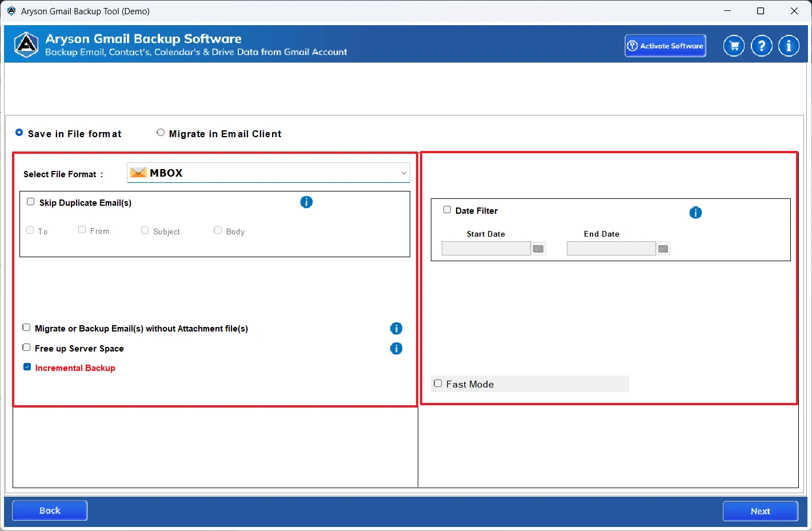The image size is (812, 531).
Task: Open the Start Date calendar picker
Action: [538, 249]
